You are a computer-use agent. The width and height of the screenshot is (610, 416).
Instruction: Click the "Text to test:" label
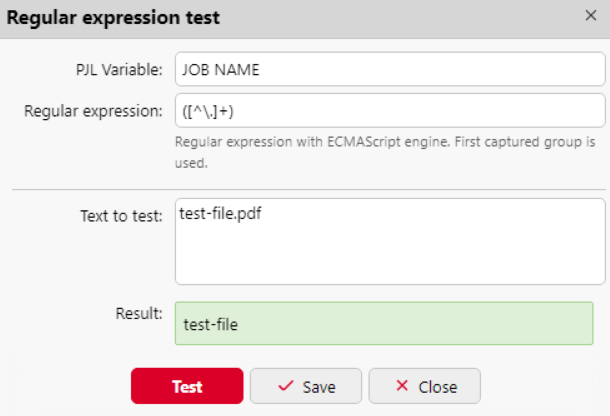121,215
